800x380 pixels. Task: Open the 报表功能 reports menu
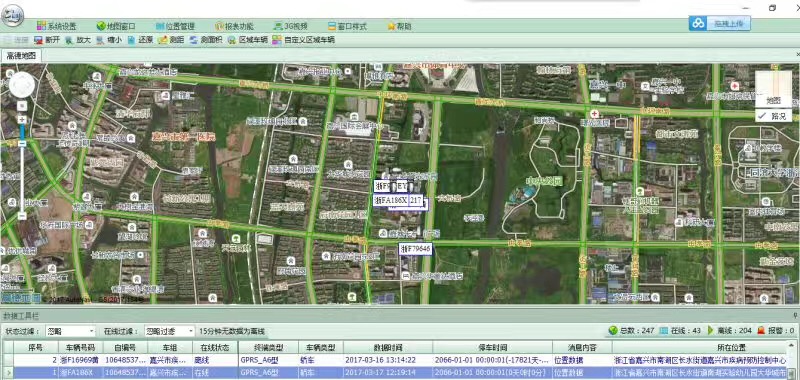(x=234, y=26)
